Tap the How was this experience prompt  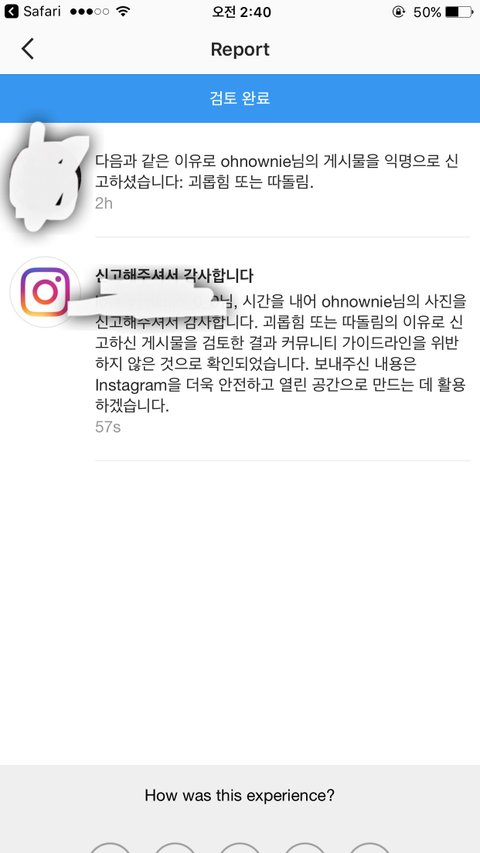click(239, 796)
